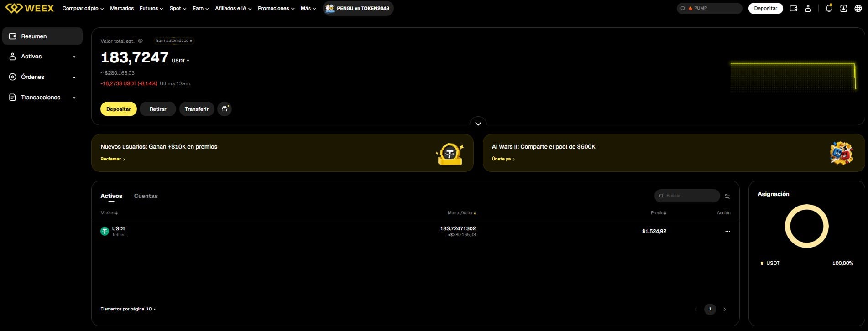
Task: Toggle Earn automático option
Action: [174, 41]
